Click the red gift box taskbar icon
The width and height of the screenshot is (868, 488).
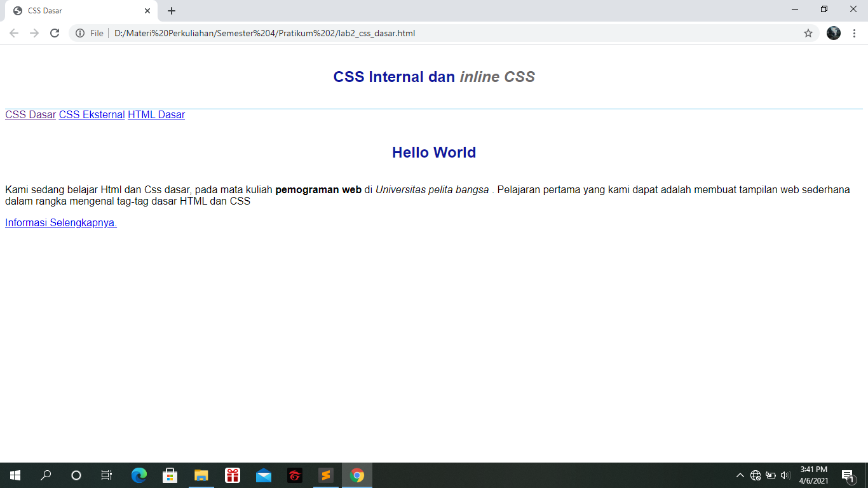tap(233, 475)
